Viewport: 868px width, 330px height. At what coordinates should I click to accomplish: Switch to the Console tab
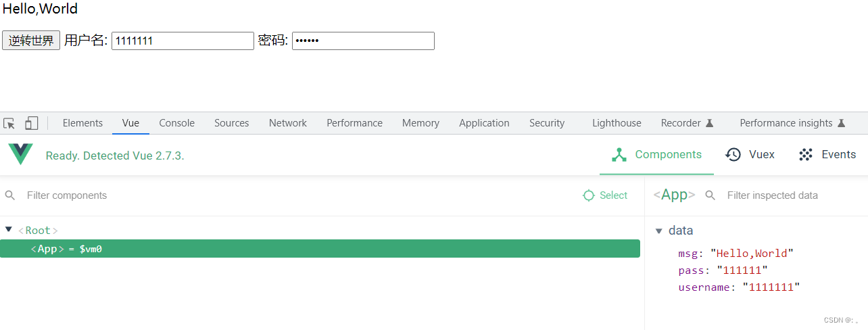[176, 123]
